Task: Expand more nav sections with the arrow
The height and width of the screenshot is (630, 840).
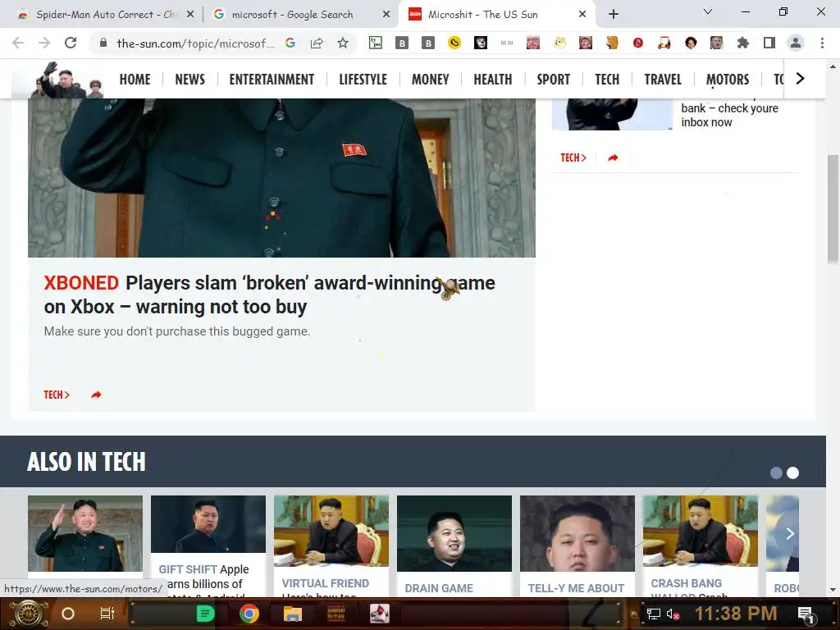Action: click(x=801, y=79)
